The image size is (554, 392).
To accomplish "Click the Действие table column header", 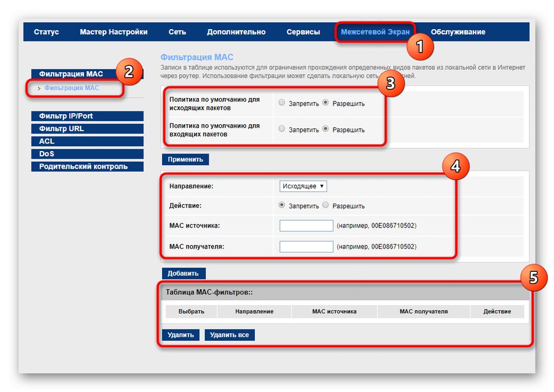I will pos(497,311).
